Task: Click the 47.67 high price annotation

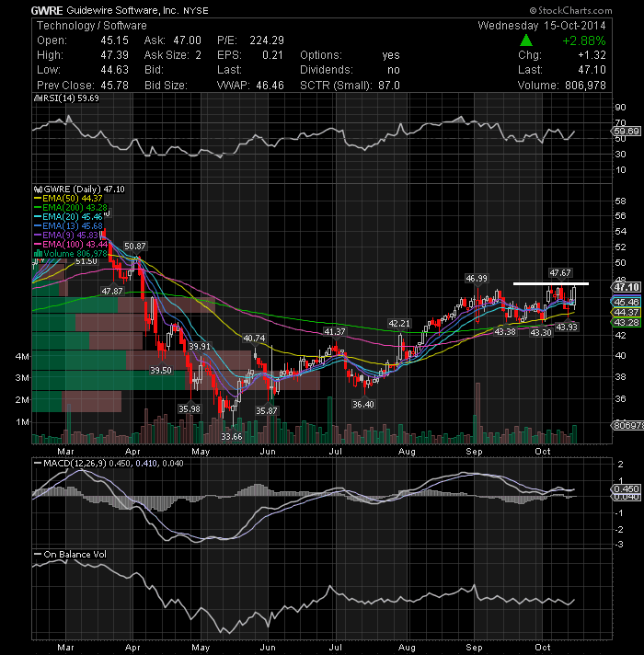Action: (x=560, y=273)
